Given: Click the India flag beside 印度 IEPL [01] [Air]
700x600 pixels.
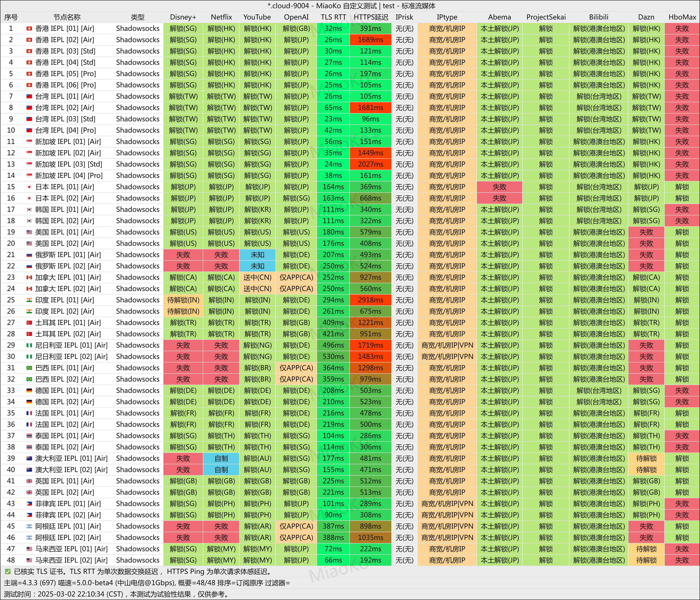Looking at the screenshot, I should pyautogui.click(x=29, y=300).
